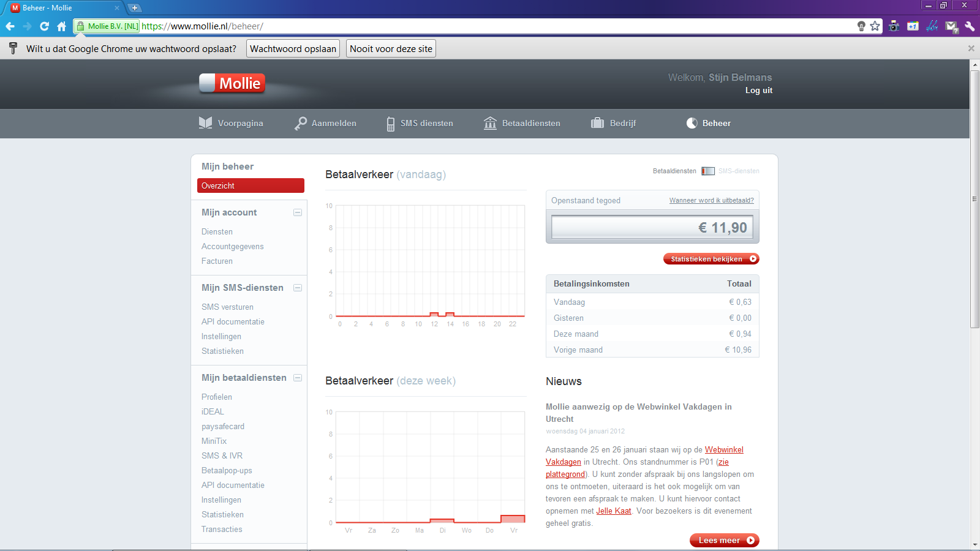
Task: Open Bedrijf in main navigation
Action: click(x=623, y=123)
